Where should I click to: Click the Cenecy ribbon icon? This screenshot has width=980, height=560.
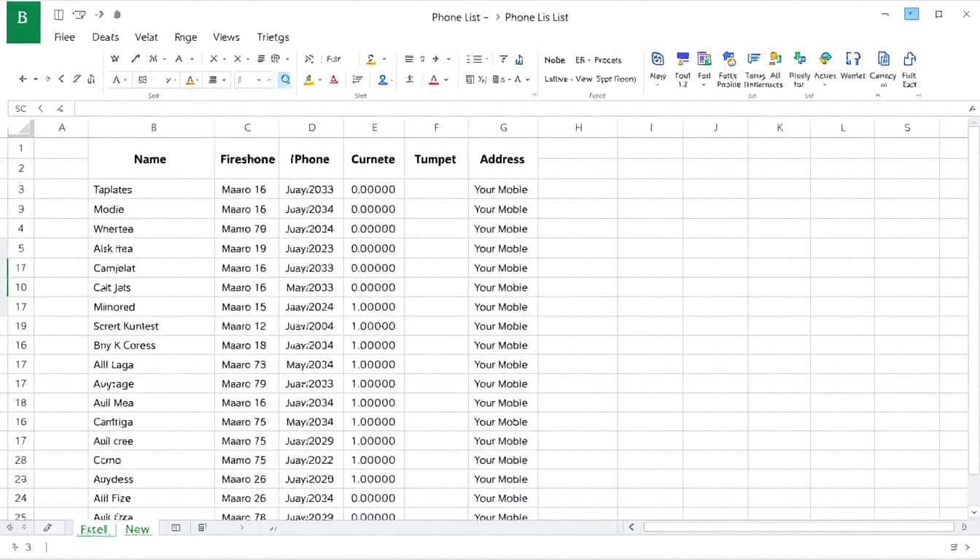(883, 58)
